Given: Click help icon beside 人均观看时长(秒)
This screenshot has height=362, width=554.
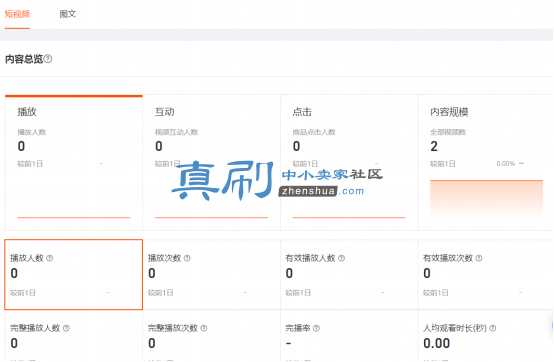Looking at the screenshot, I should 493,328.
